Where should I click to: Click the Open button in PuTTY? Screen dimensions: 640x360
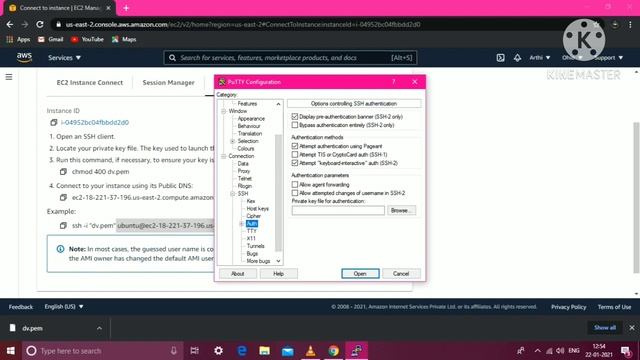360,274
